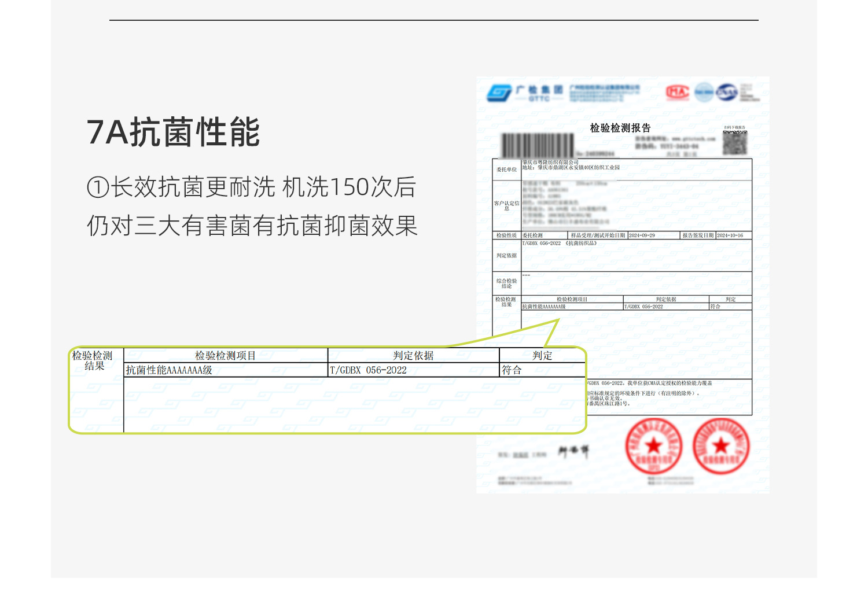Viewport: 868px width, 608px height.
Task: Click the "委托检测" cell on the report
Action: pos(532,235)
